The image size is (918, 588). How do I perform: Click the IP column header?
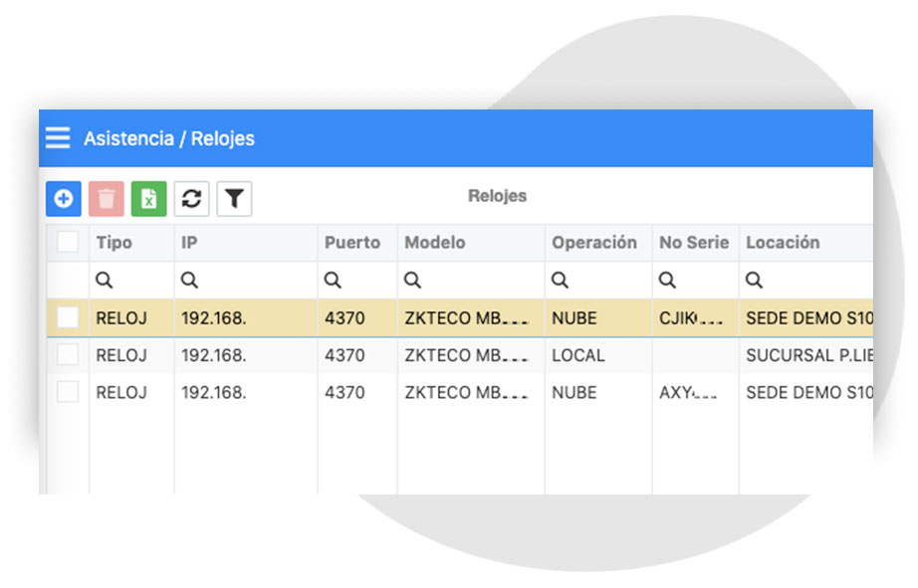click(x=246, y=242)
